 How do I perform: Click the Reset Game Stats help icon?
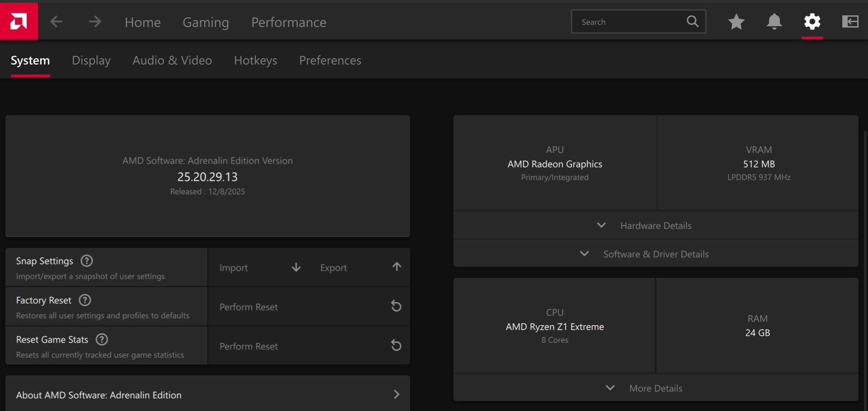tap(102, 339)
